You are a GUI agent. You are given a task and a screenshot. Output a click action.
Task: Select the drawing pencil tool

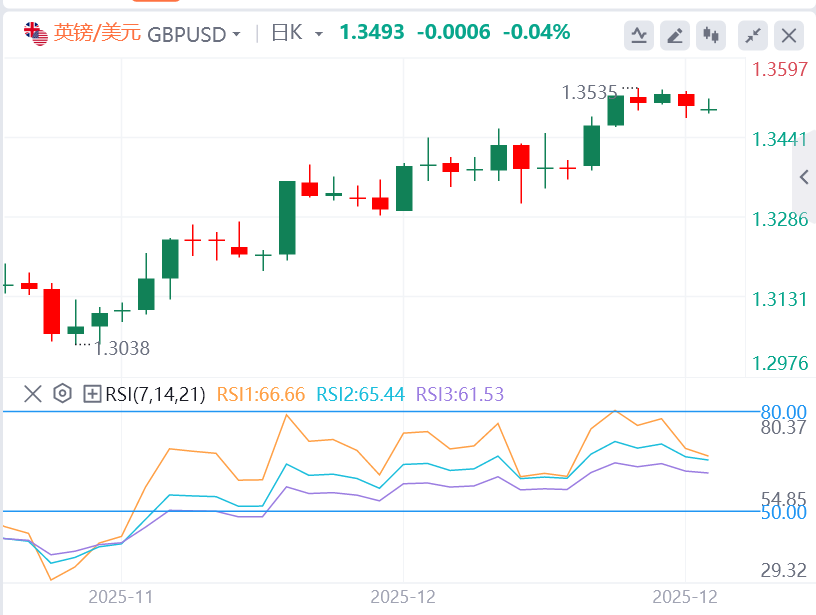(x=675, y=36)
